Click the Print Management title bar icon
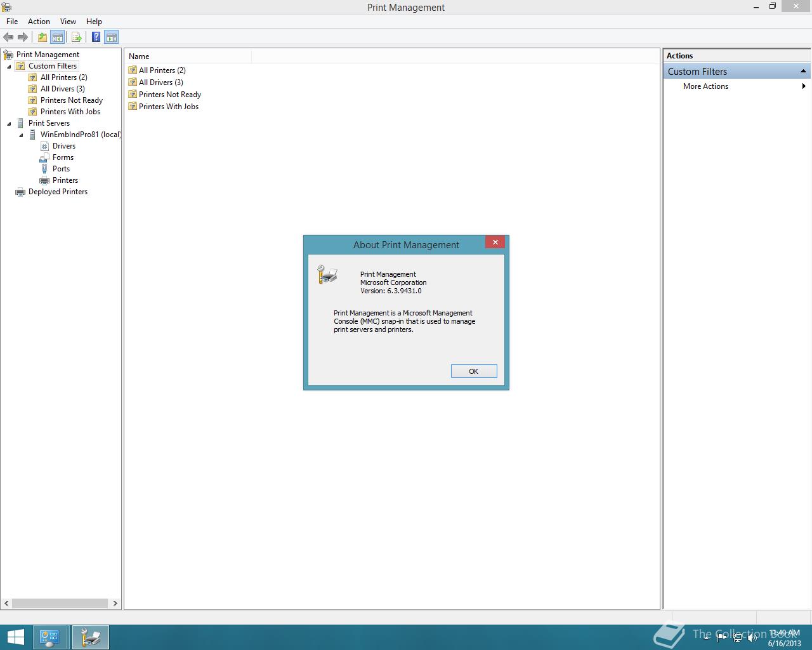Viewport: 812px width, 650px height. click(6, 7)
